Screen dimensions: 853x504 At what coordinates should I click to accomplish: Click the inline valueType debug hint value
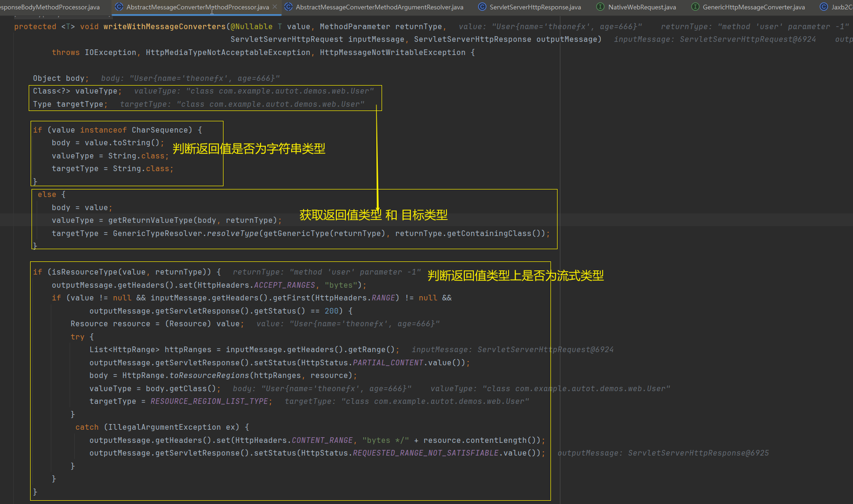(280, 91)
